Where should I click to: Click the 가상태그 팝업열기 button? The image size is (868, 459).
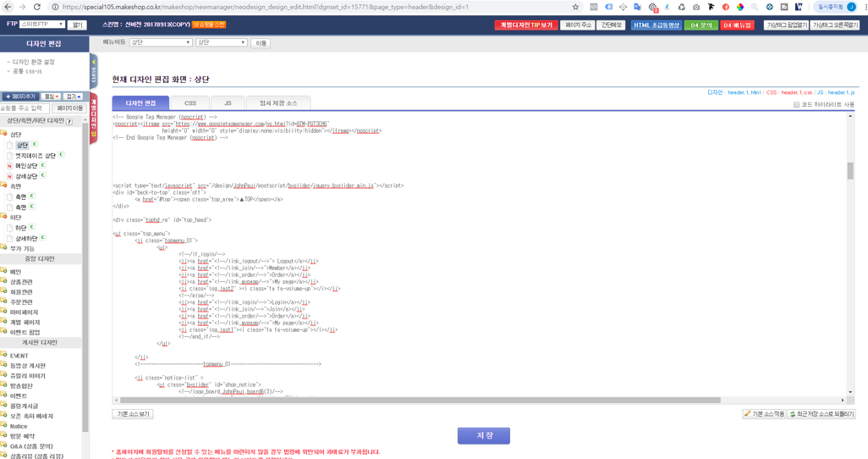(x=786, y=25)
